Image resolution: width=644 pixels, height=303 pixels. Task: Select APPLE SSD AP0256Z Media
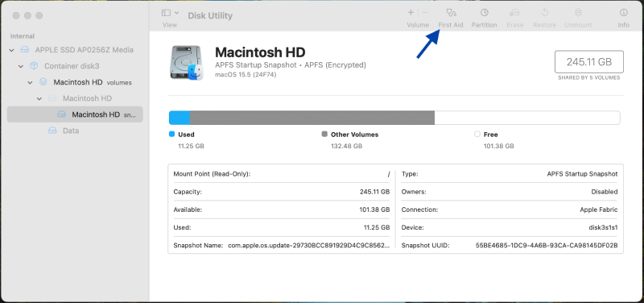tap(85, 50)
